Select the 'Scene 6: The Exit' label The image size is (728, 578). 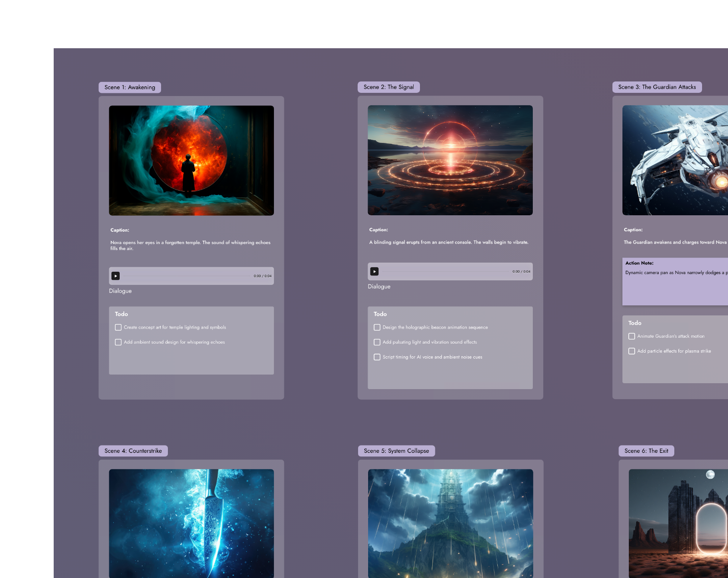coord(646,451)
